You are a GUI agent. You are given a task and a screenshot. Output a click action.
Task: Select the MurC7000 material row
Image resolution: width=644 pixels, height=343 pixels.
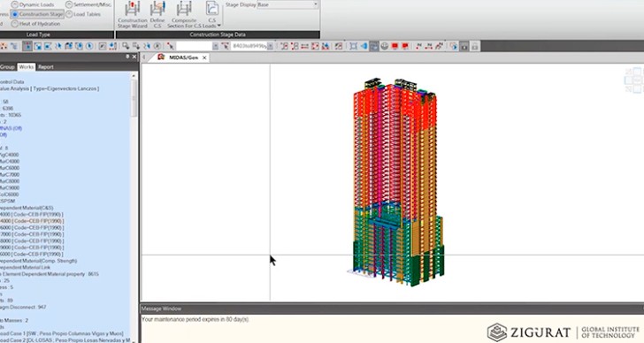(x=10, y=175)
